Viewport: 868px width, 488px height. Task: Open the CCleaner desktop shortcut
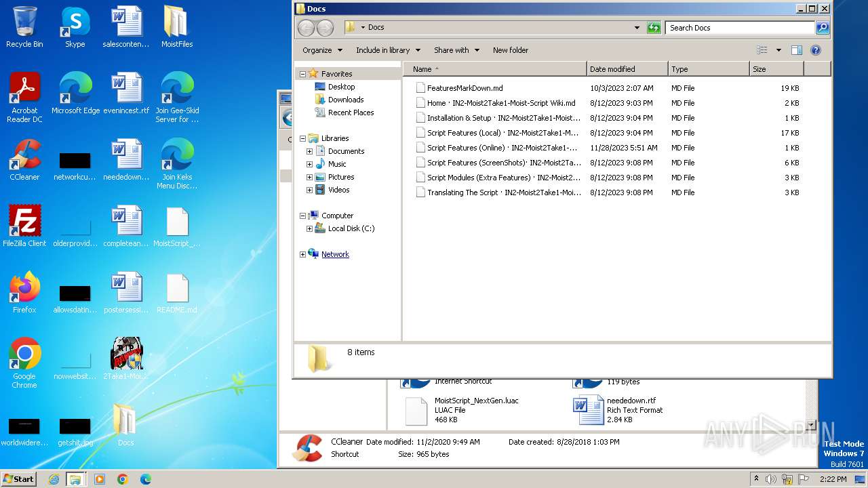pos(24,160)
